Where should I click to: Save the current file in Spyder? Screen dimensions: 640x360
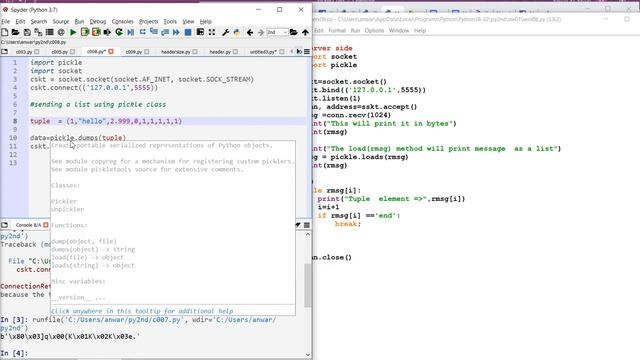tap(27, 32)
